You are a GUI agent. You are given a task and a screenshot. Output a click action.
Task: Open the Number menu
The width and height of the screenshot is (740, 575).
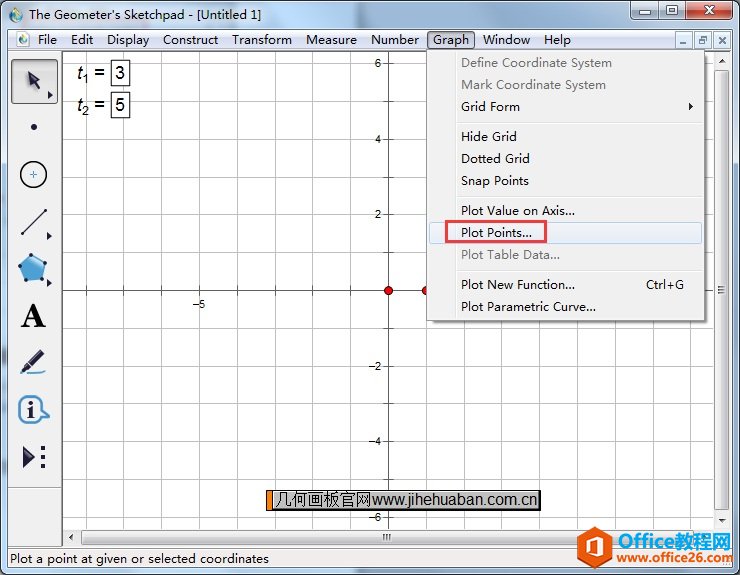(x=395, y=40)
